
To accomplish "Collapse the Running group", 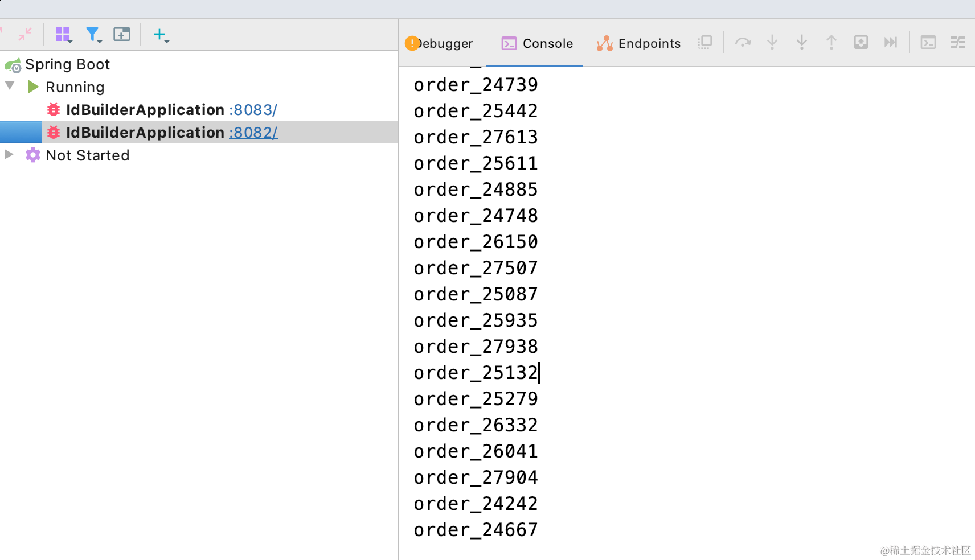I will pos(10,86).
